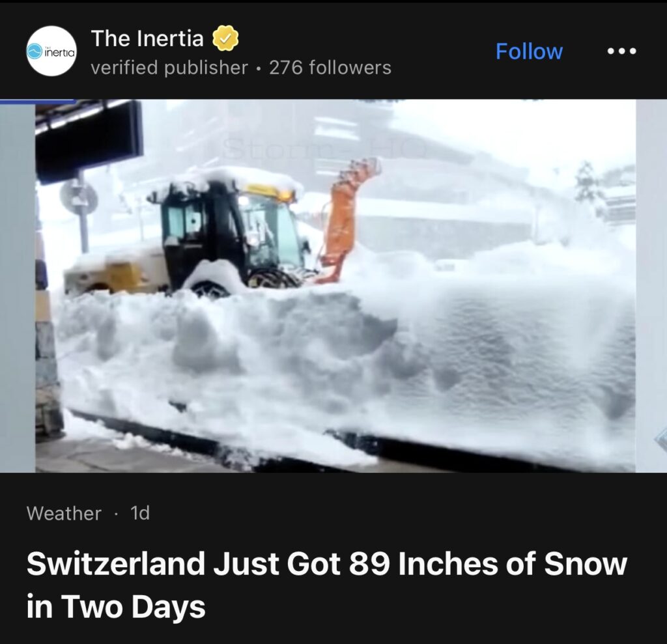This screenshot has height=644, width=667.
Task: Open the Weather category tag
Action: tap(64, 513)
